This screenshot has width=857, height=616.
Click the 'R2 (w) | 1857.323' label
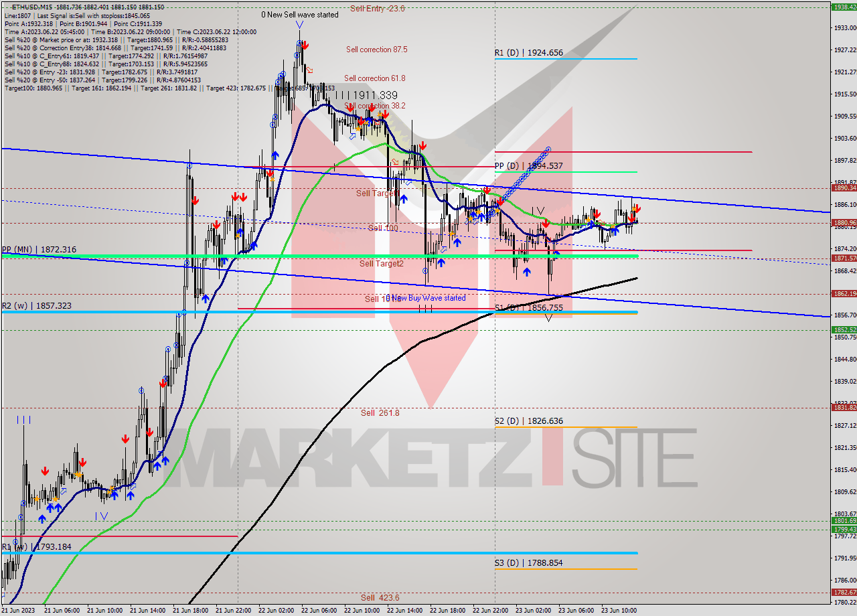[x=37, y=306]
